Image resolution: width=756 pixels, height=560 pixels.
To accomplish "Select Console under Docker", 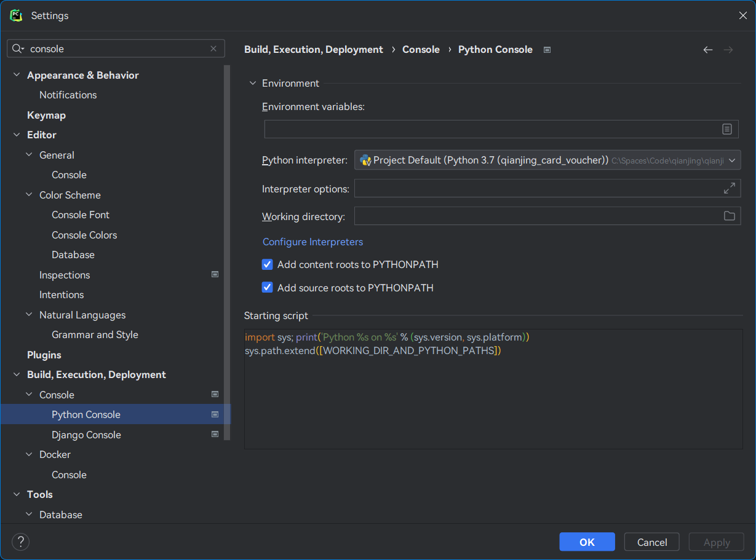I will (69, 475).
